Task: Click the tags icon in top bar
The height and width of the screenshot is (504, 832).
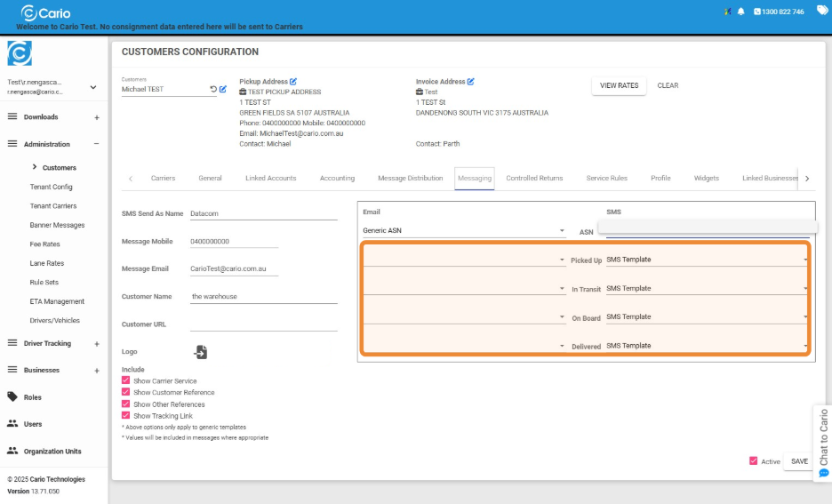Action: [x=821, y=11]
